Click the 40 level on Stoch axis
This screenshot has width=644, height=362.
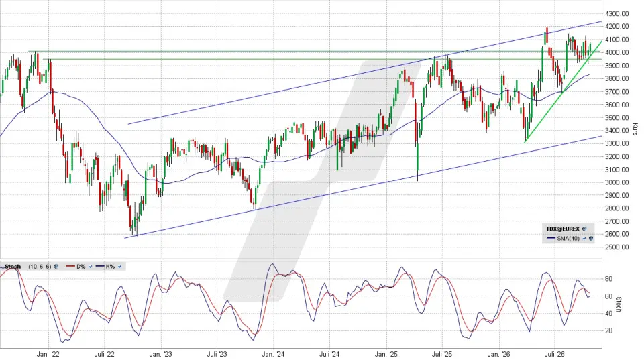[608, 314]
